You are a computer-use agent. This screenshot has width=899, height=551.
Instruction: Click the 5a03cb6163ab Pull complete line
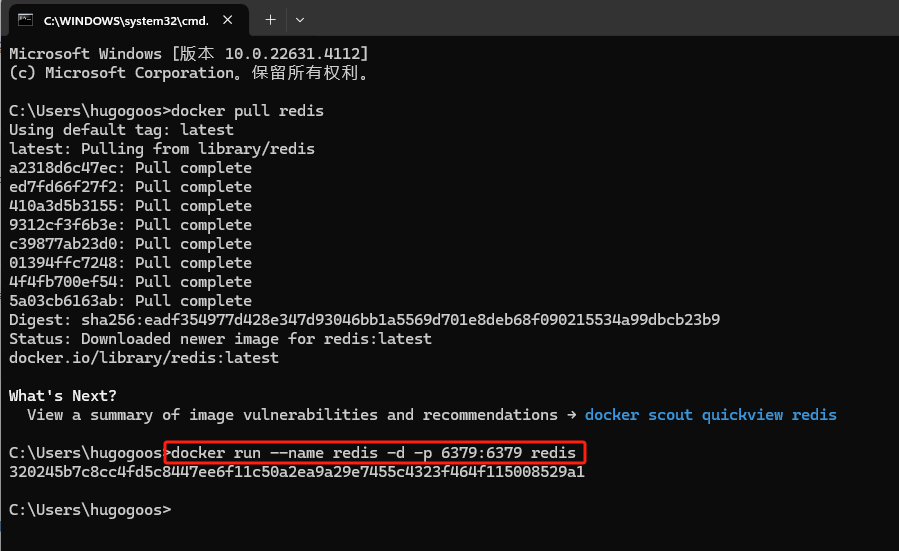click(130, 301)
